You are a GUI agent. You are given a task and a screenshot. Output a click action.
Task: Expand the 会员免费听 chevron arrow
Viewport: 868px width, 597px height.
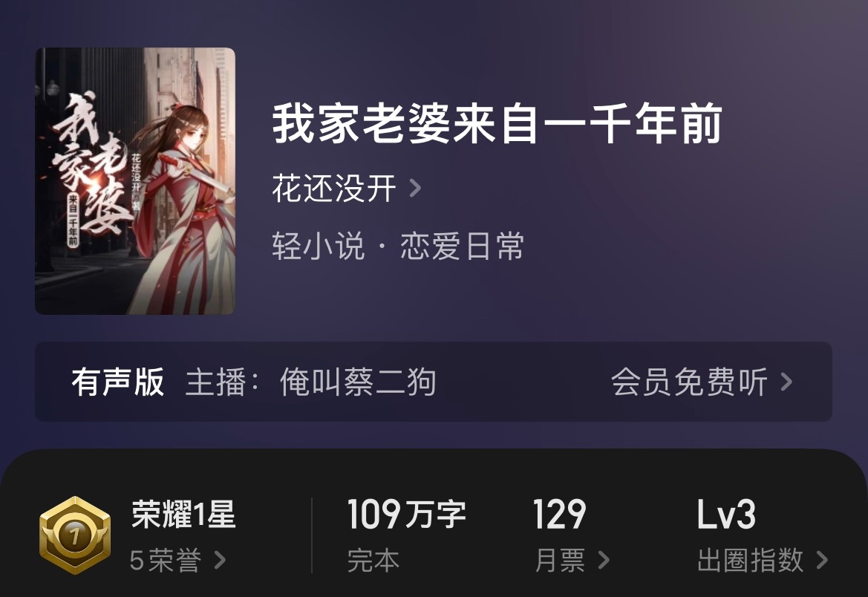coord(786,382)
